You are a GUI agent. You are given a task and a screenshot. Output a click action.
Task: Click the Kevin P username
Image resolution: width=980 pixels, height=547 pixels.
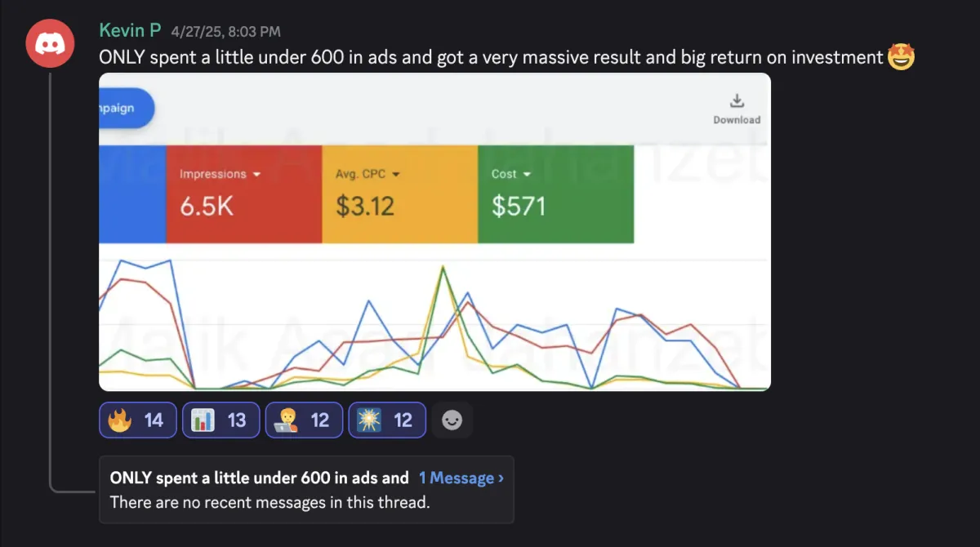point(131,31)
